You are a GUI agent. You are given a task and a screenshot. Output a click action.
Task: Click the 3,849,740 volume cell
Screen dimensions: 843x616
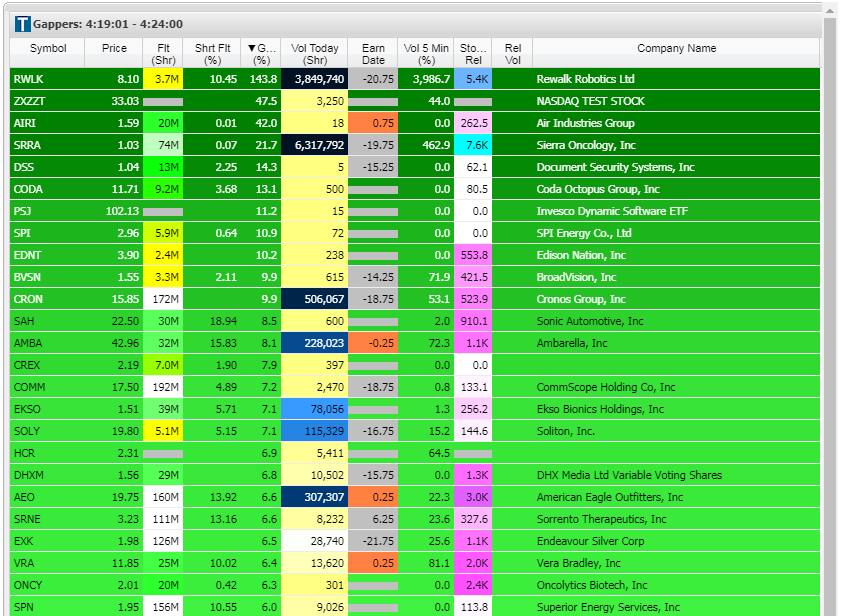pos(315,79)
